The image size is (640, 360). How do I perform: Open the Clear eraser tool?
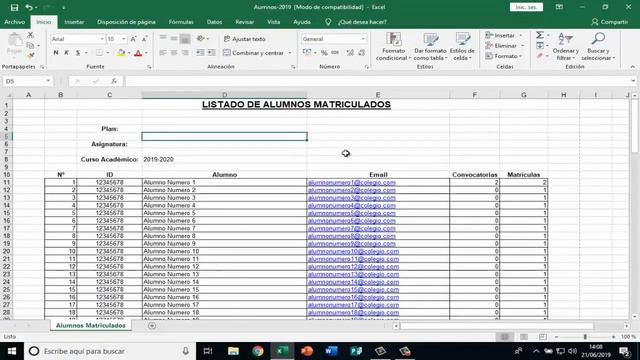540,56
